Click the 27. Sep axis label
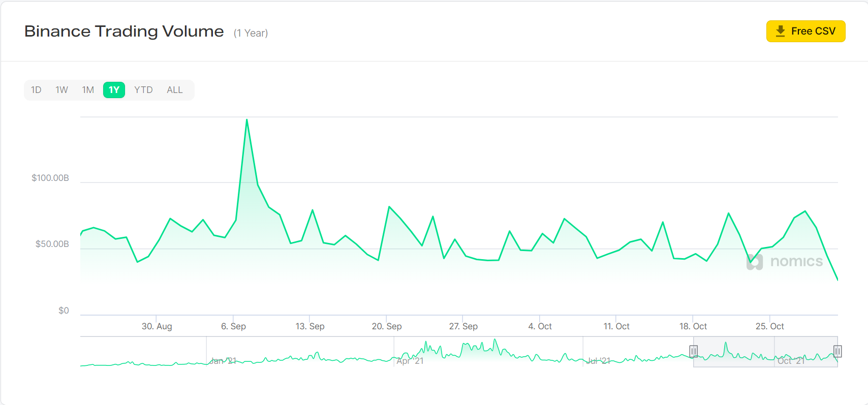The image size is (868, 405). tap(463, 326)
